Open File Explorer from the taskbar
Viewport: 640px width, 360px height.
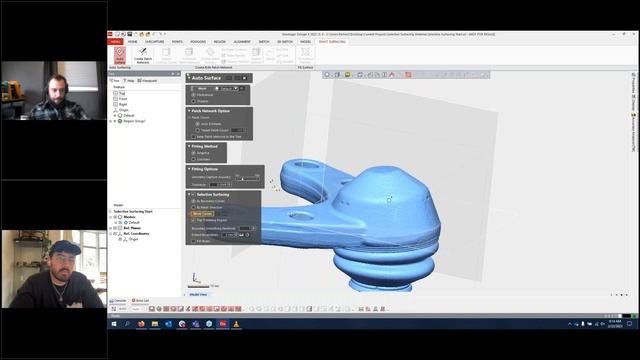tap(155, 324)
